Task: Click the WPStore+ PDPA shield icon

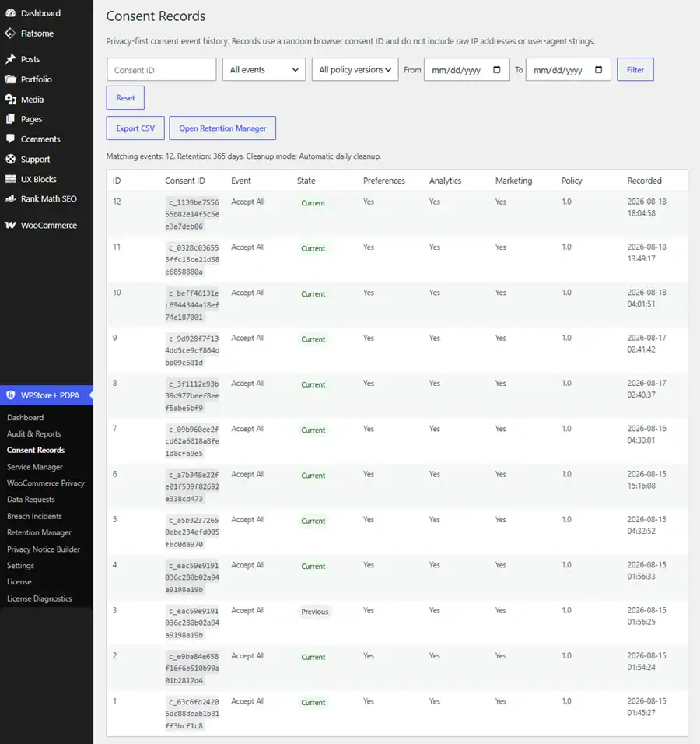Action: (x=10, y=395)
